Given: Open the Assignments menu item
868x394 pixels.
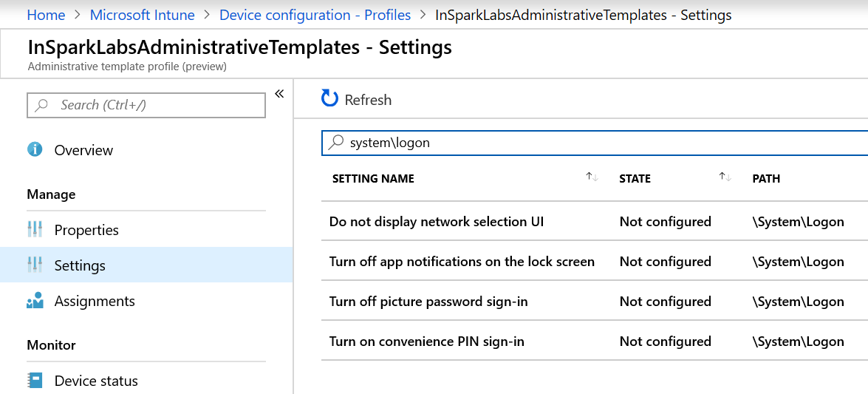Looking at the screenshot, I should [x=95, y=301].
